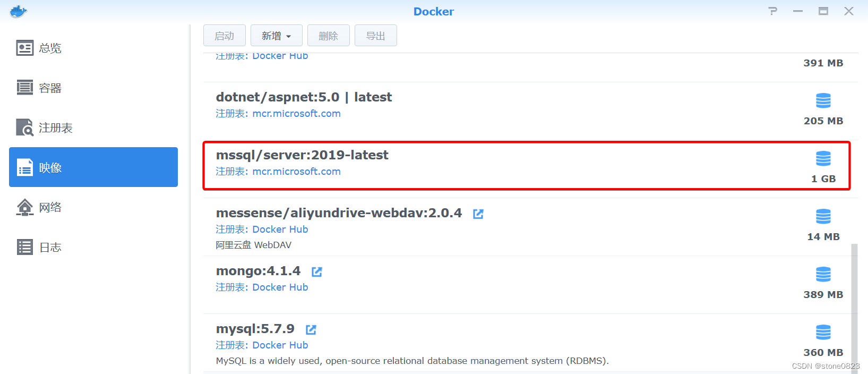The width and height of the screenshot is (868, 374).
Task: Switch to 容器 container tab label
Action: 50,88
